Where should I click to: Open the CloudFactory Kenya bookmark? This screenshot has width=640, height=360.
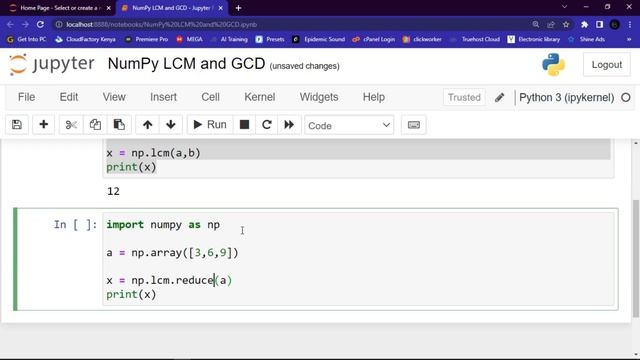(x=85, y=39)
